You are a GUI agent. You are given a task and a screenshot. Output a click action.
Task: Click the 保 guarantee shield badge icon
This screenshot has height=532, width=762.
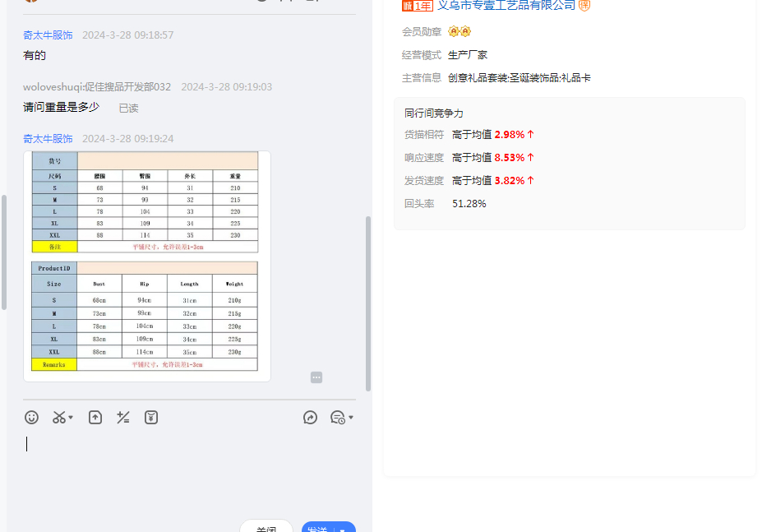click(x=584, y=5)
